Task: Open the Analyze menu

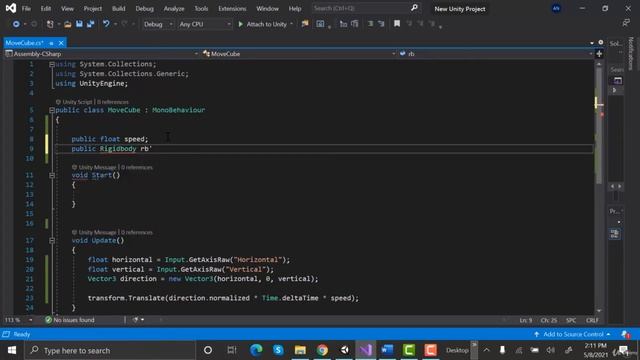Action: (174, 9)
